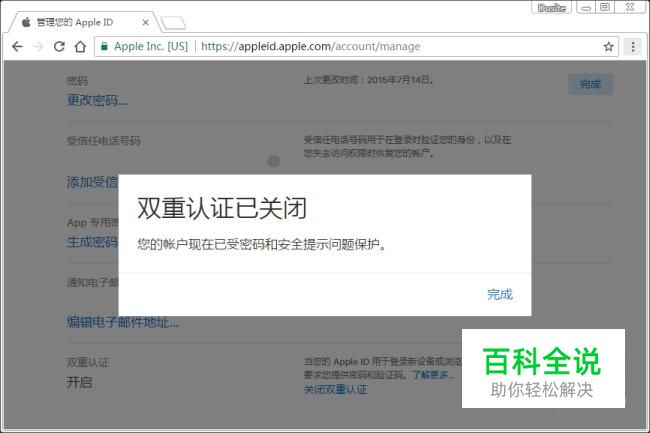This screenshot has height=433, width=650.
Task: Click the 上次更改时间 date text
Action: (x=369, y=80)
